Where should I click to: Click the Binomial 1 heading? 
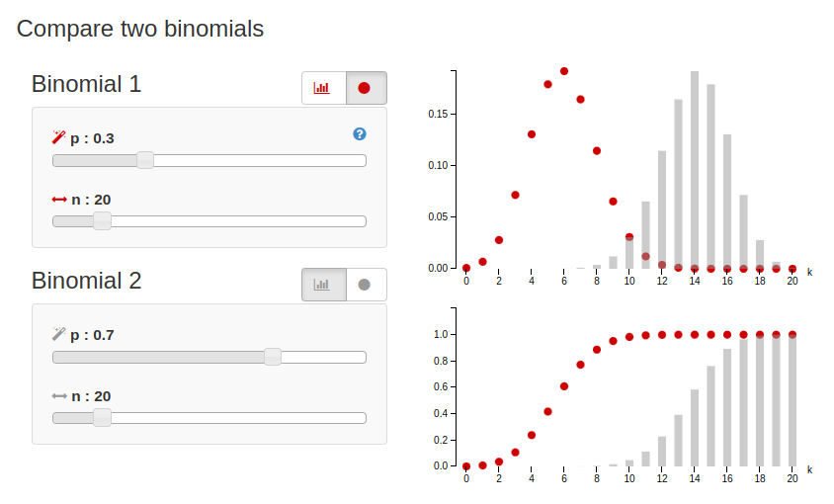pos(86,84)
